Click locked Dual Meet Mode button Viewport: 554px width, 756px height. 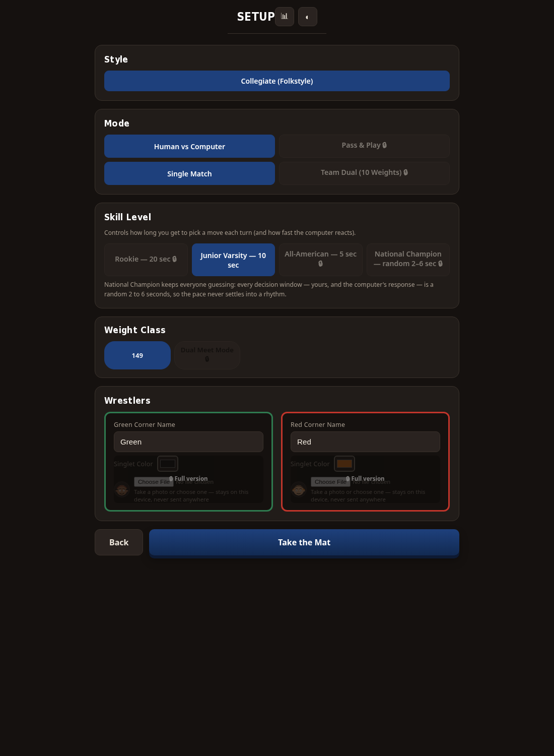pos(207,355)
